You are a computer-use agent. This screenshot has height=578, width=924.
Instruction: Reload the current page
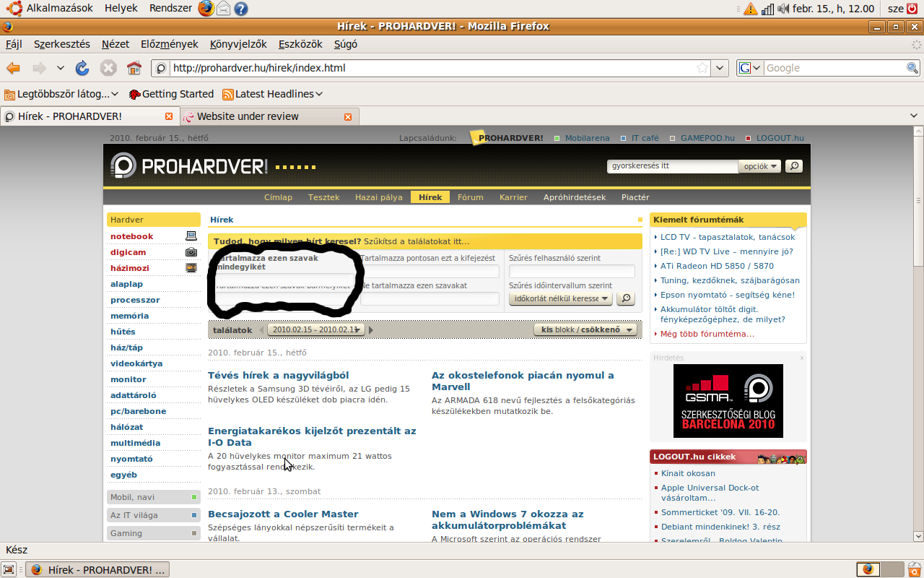[x=82, y=68]
